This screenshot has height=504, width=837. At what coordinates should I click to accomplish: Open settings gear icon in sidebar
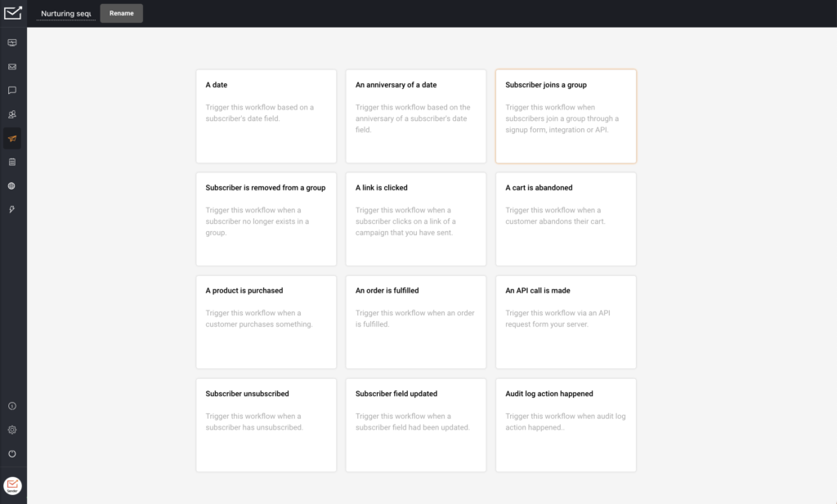(12, 430)
